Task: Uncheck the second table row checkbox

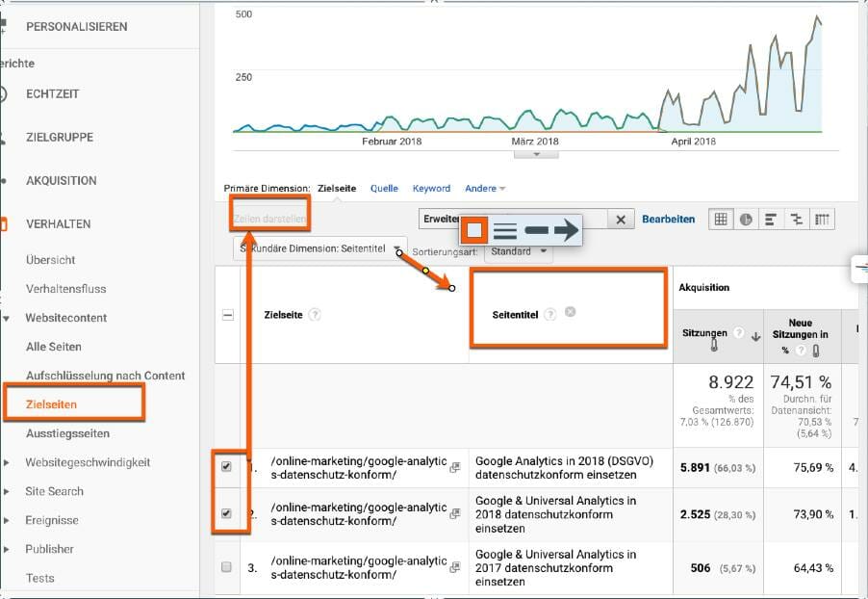Action: [x=227, y=513]
